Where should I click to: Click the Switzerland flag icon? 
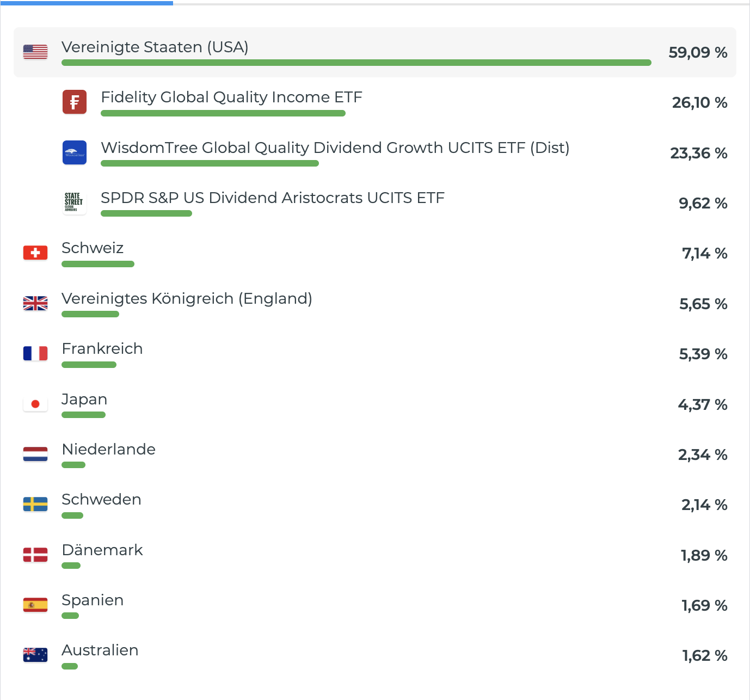[x=35, y=253]
